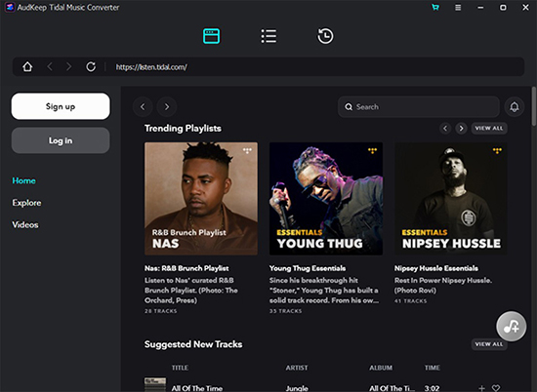Click the ARTIST column header
This screenshot has width=537, height=392.
click(x=297, y=368)
